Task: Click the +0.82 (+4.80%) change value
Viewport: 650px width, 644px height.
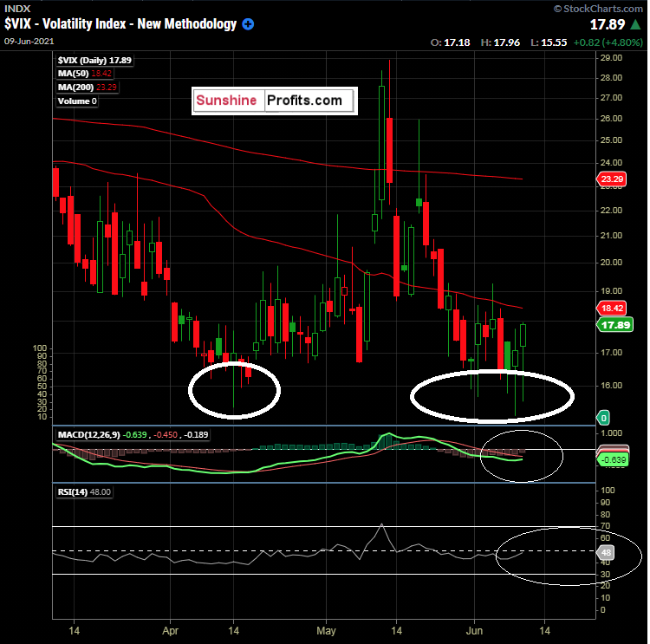Action: pyautogui.click(x=608, y=42)
